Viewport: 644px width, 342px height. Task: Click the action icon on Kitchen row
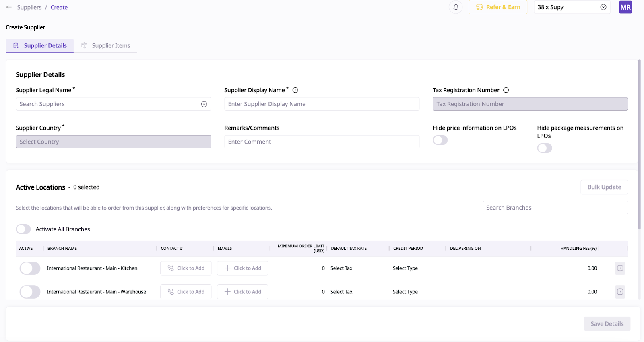(x=620, y=268)
